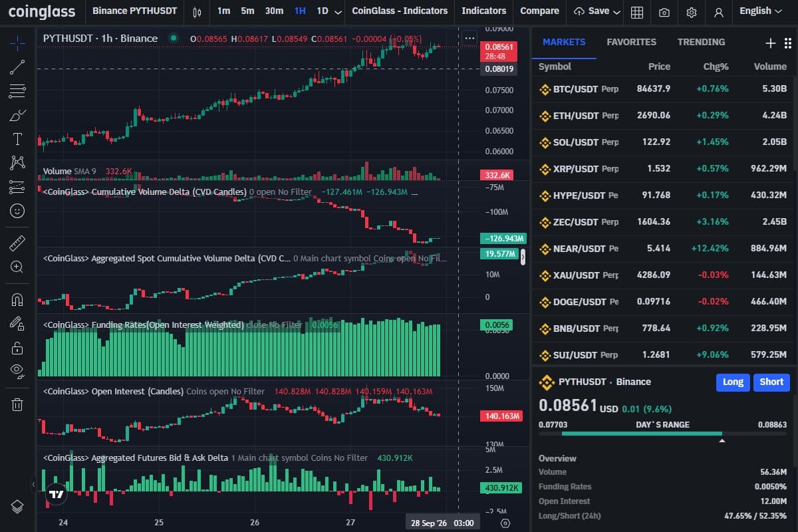Screen dimensions: 798x532
Task: Expand the timeframe dropdown chevron
Action: point(338,11)
